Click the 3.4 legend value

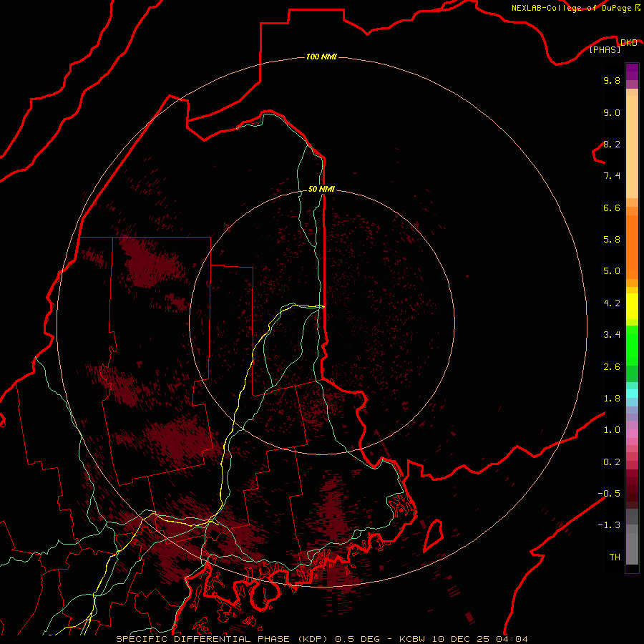(x=612, y=335)
